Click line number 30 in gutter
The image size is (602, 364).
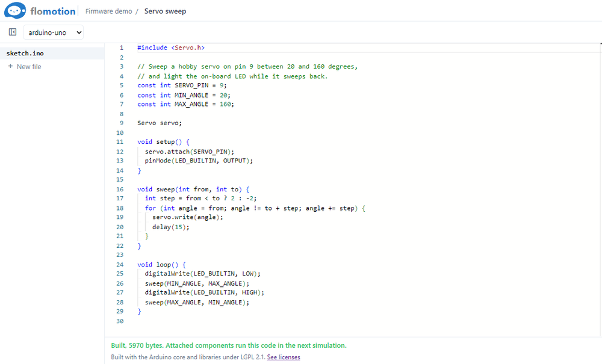(x=120, y=321)
